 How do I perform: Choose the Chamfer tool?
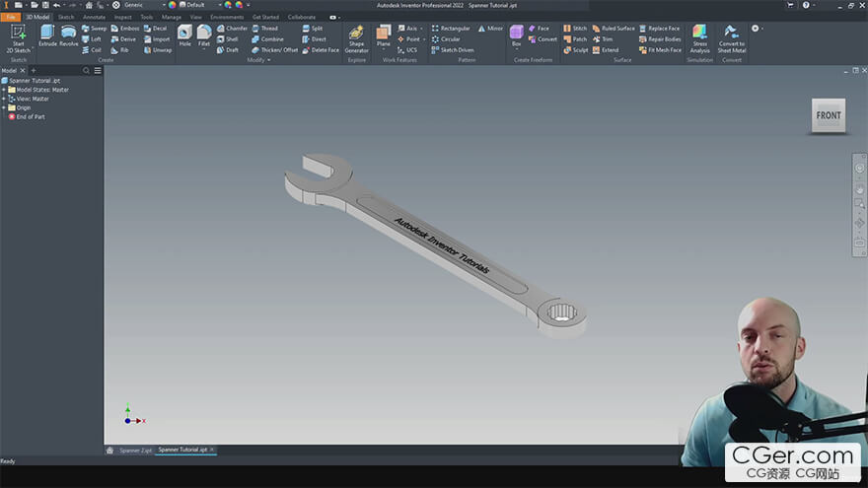232,29
